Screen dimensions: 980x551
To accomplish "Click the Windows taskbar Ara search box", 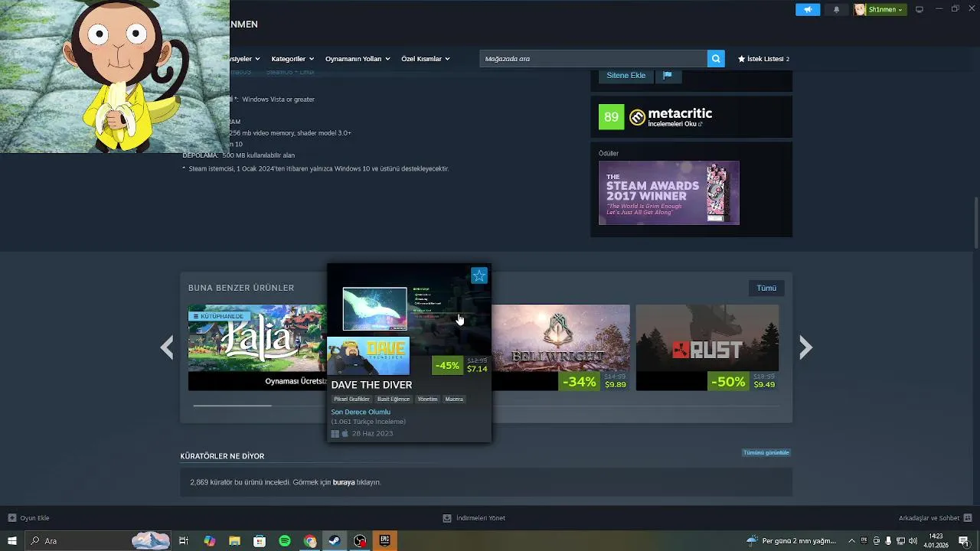I will [100, 541].
